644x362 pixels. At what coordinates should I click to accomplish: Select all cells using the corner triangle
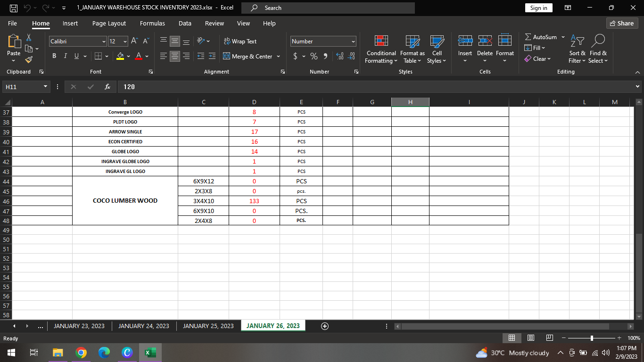[7, 102]
